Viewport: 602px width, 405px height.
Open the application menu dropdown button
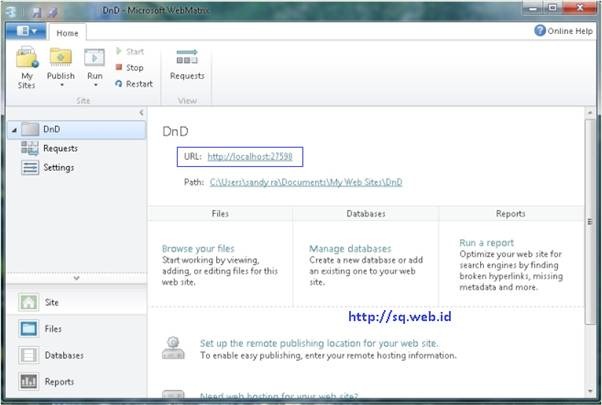click(x=26, y=31)
